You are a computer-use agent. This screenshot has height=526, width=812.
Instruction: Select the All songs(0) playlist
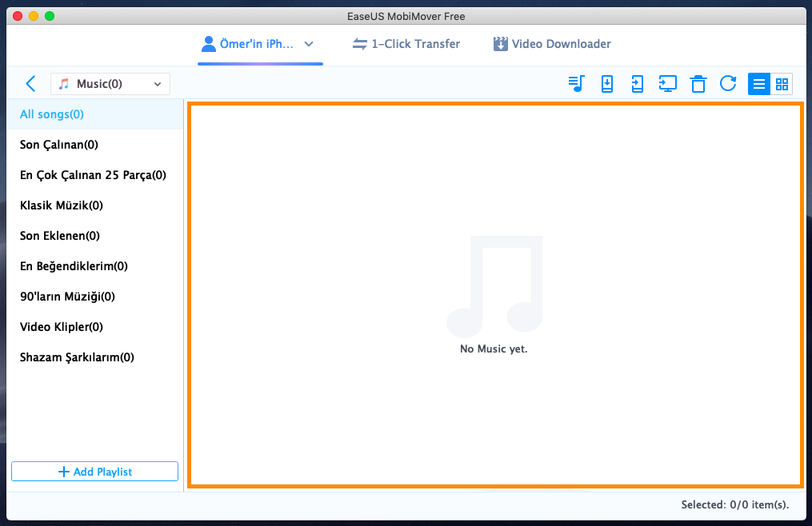(52, 114)
